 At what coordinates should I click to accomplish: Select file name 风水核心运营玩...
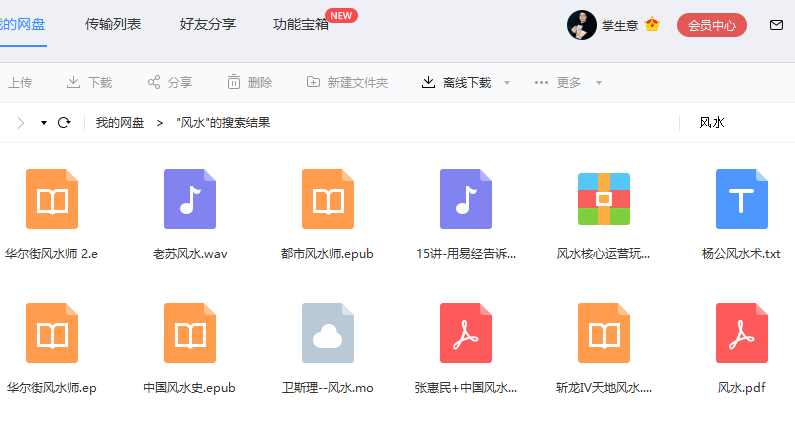[603, 253]
